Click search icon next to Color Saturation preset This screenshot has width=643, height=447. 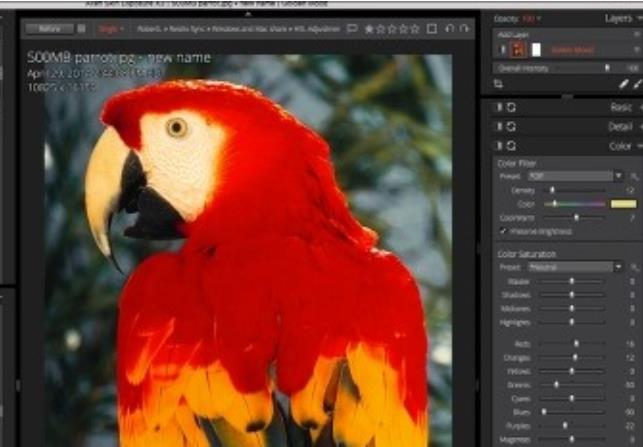634,268
